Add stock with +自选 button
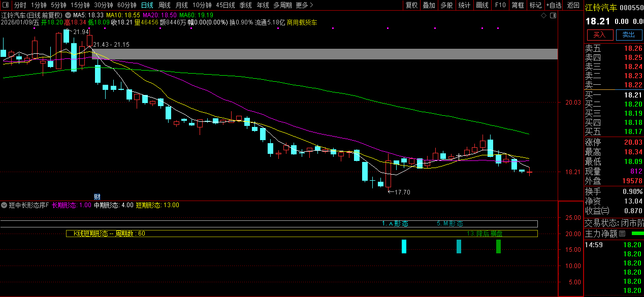644x297 pixels. pos(554,5)
